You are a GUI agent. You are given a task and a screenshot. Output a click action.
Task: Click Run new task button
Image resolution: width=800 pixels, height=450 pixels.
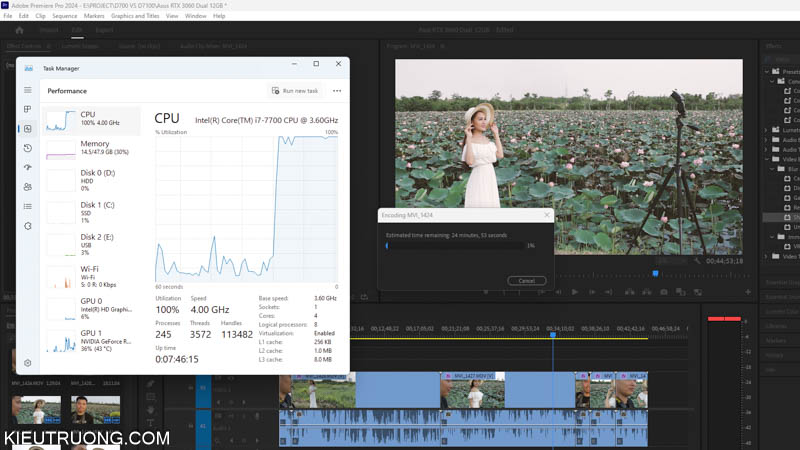[x=295, y=91]
